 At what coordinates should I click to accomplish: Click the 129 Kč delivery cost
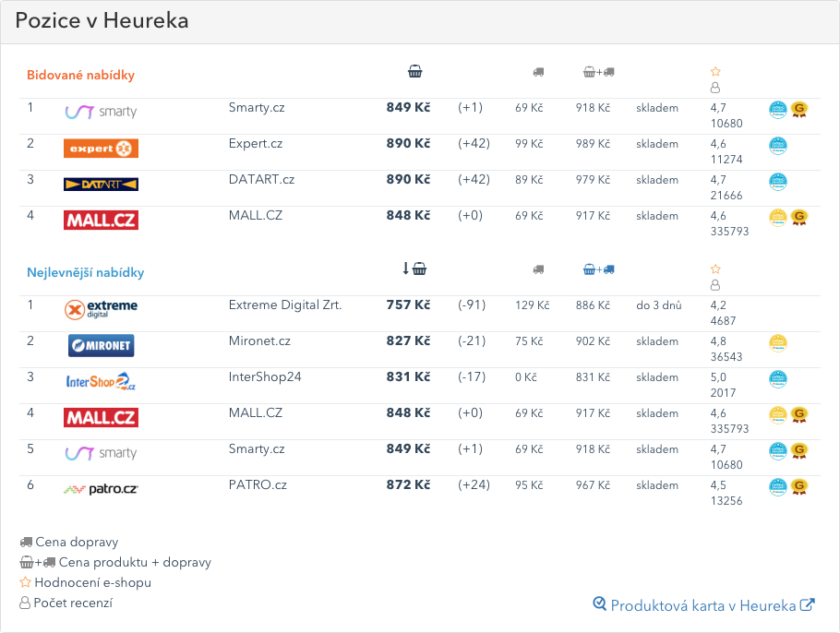click(x=533, y=305)
